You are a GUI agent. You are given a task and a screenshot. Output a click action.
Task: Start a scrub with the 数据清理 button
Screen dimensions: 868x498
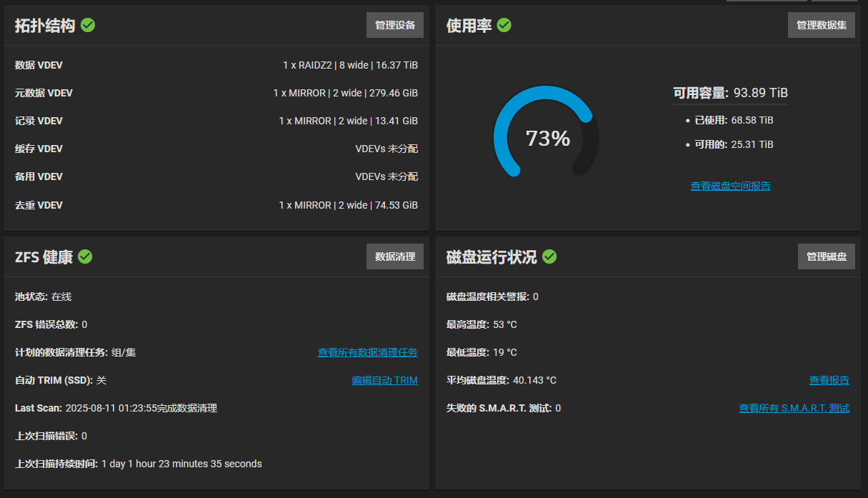tap(395, 257)
